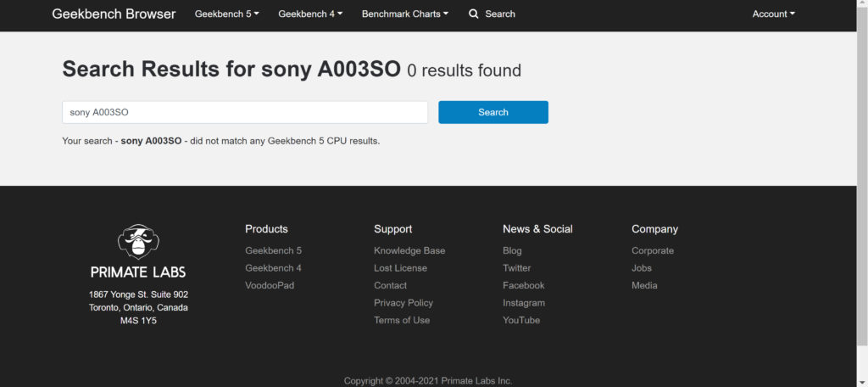
Task: Open the Instagram social link
Action: click(x=524, y=303)
